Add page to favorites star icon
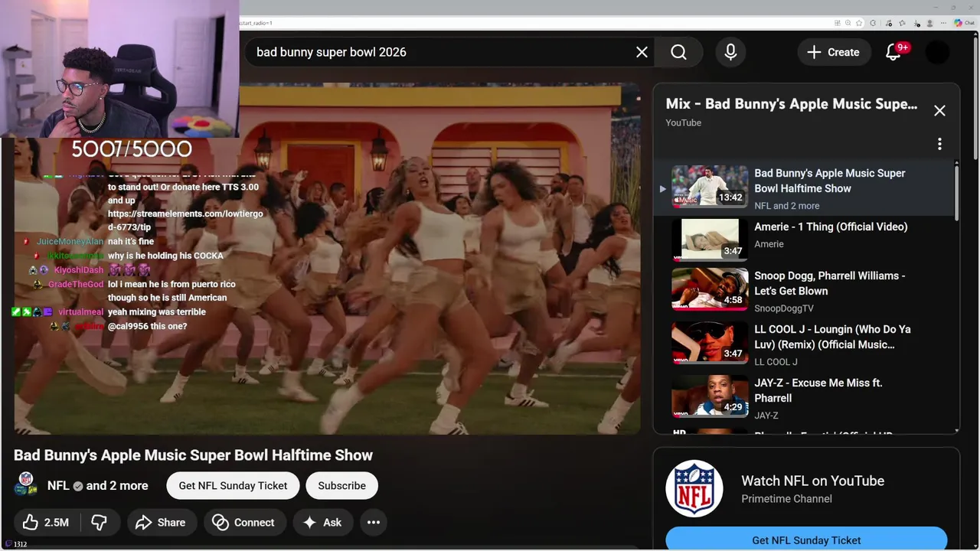This screenshot has height=551, width=980. 859,23
